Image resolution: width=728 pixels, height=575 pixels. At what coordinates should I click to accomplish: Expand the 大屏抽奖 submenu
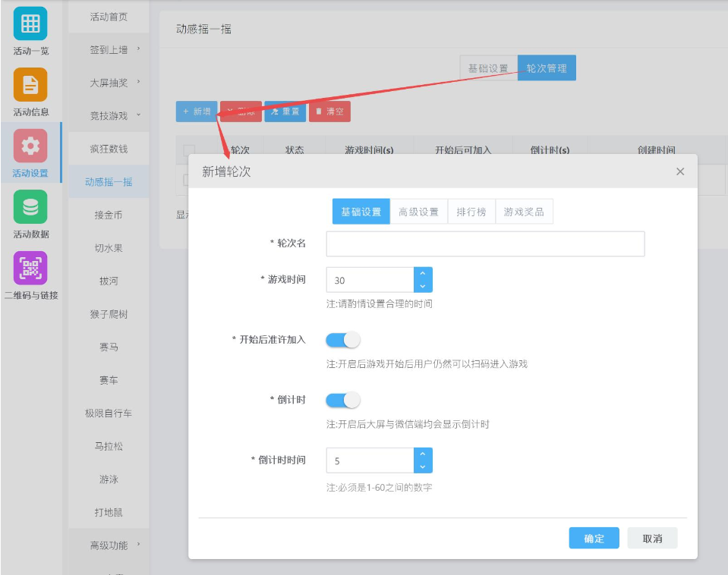[109, 83]
